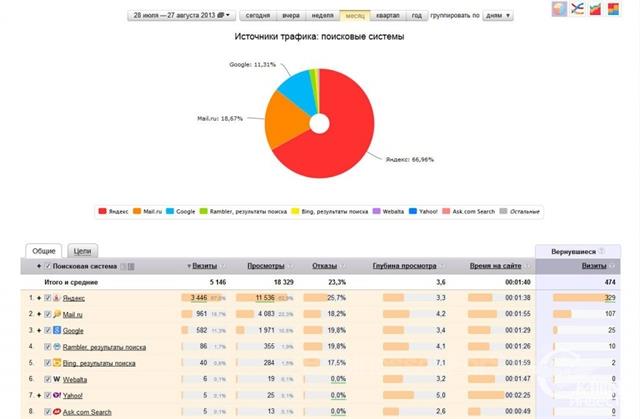Click the Bing logo icon in row 5
This screenshot has width=640, height=419.
tap(57, 363)
